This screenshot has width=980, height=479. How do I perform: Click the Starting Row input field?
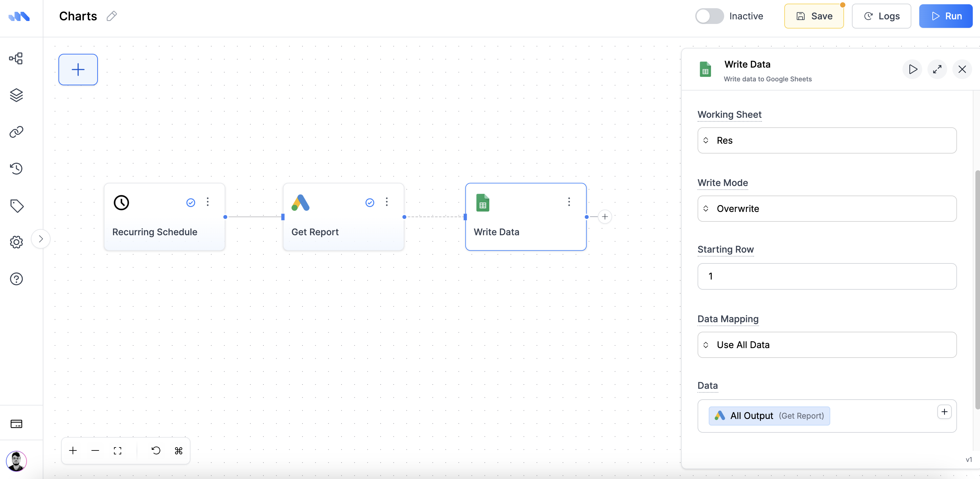pyautogui.click(x=827, y=276)
